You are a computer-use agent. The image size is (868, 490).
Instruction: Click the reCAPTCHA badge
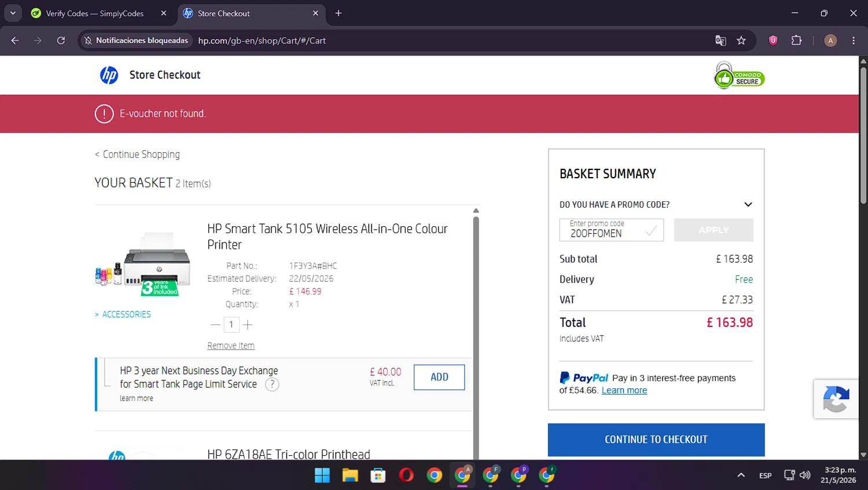coord(836,399)
